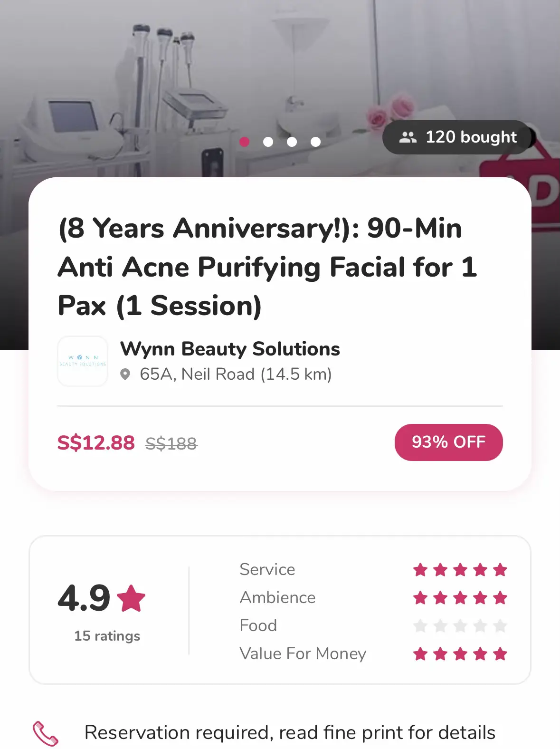Screen dimensions: 560x749
Task: Select the third carousel dot
Action: (x=292, y=142)
